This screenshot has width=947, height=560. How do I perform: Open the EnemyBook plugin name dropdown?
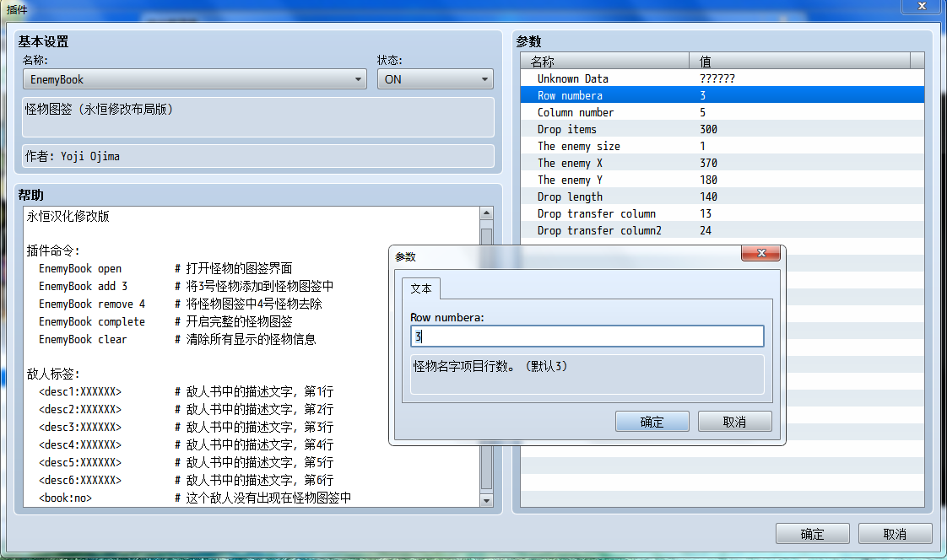(x=194, y=79)
